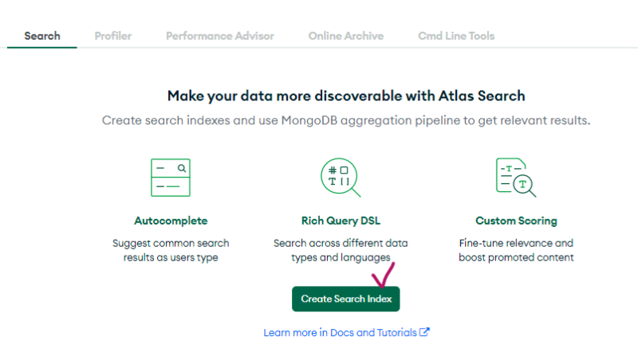
Task: Click the Custom Scoring document icon
Action: coord(515,177)
